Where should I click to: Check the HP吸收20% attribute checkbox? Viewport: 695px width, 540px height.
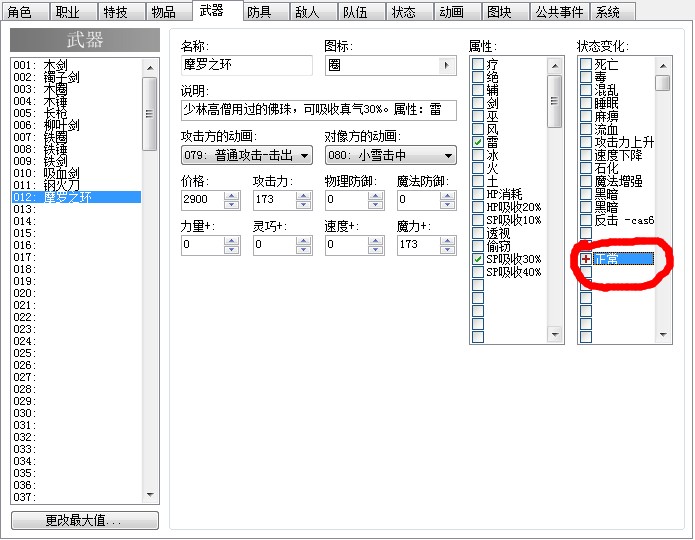tap(478, 207)
